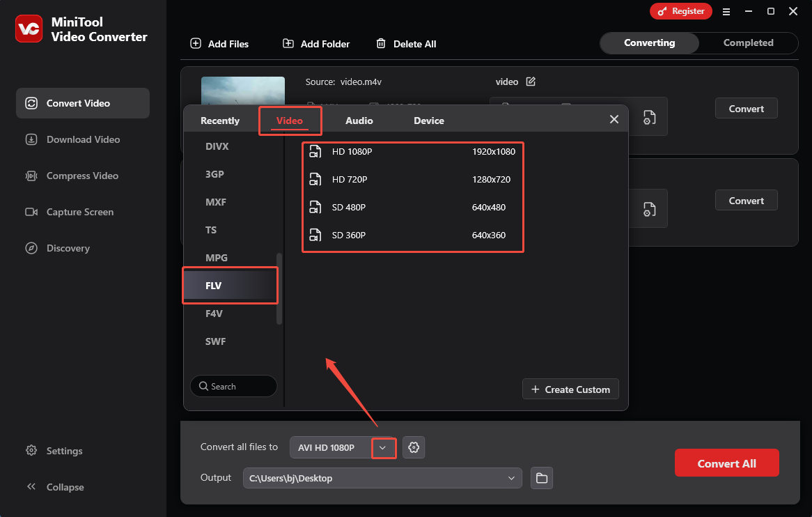The height and width of the screenshot is (517, 812).
Task: Click the red Register button
Action: pyautogui.click(x=680, y=11)
